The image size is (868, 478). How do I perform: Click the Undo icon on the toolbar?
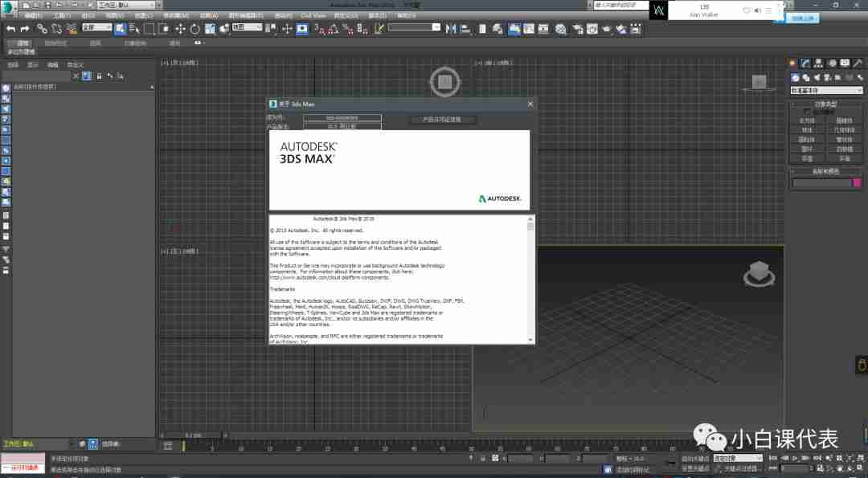[12, 31]
